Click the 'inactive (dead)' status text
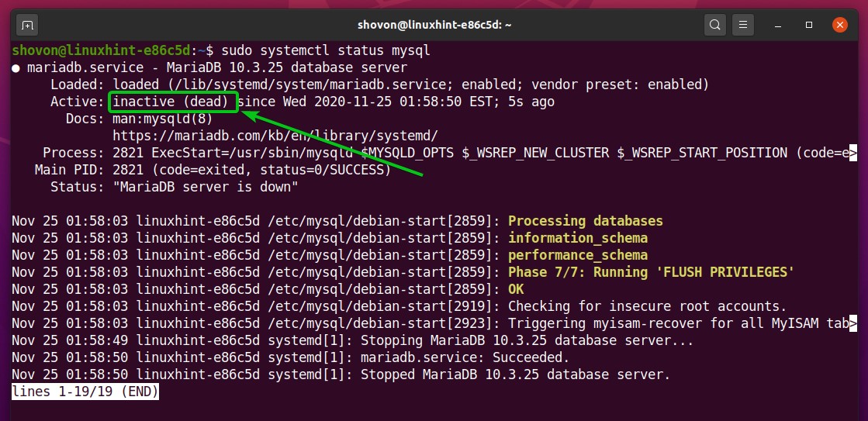The width and height of the screenshot is (868, 421). pos(171,102)
